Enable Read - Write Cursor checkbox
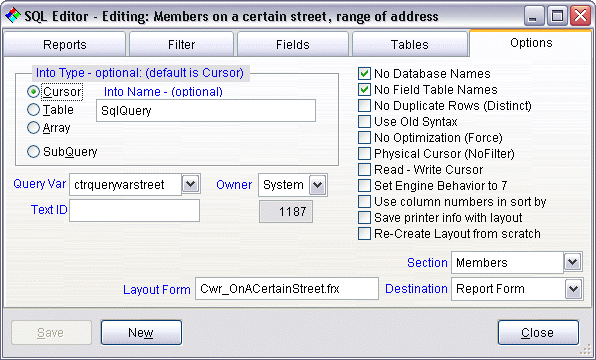This screenshot has width=596, height=360. [x=364, y=169]
